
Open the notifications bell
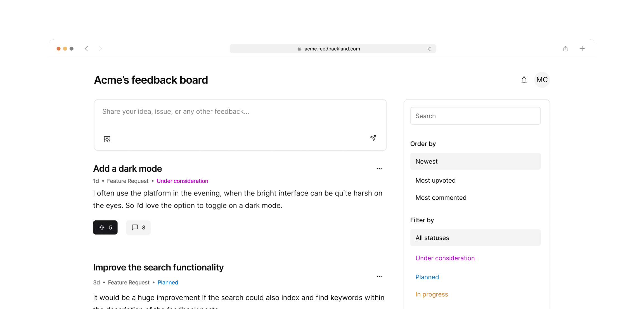tap(524, 80)
